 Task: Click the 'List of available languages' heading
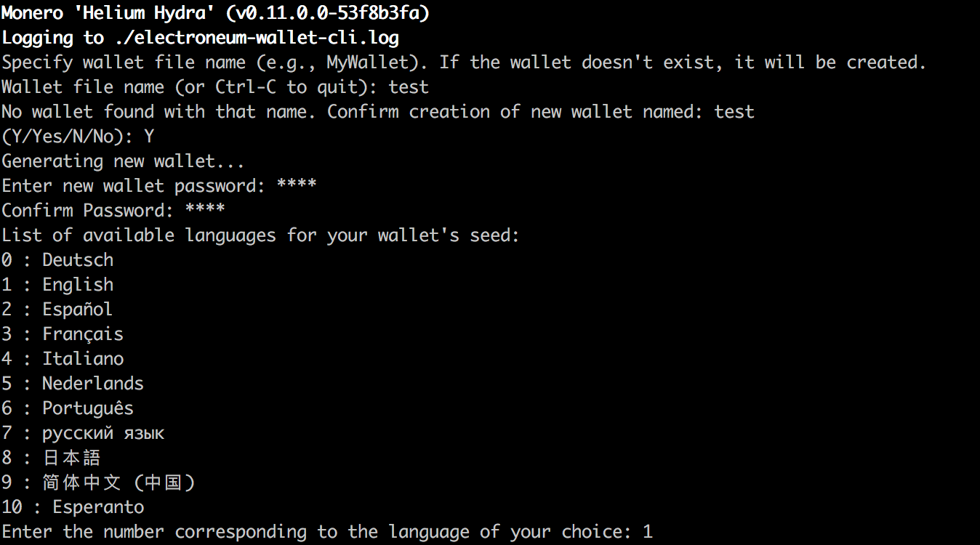point(260,235)
